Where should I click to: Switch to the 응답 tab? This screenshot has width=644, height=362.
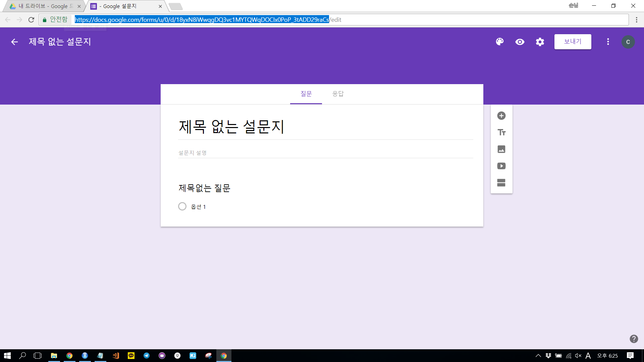[338, 94]
